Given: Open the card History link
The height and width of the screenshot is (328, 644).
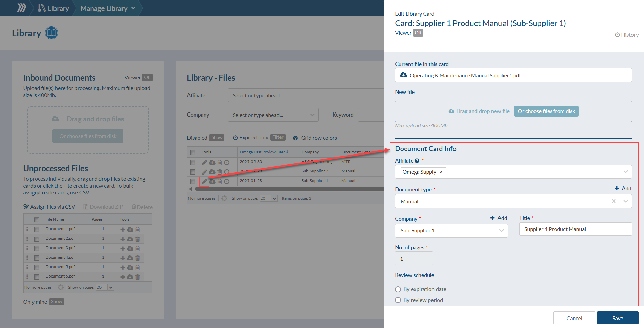Looking at the screenshot, I should point(627,35).
